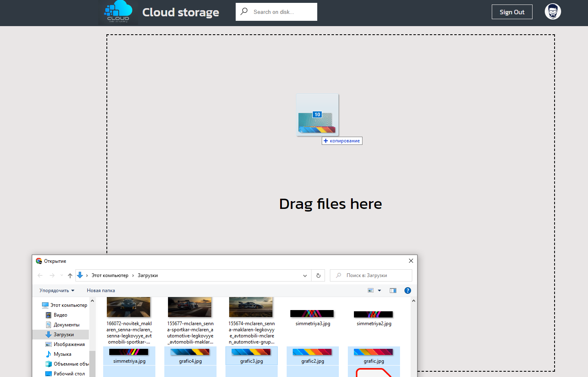Select Загрузки in the navigation tree

tap(63, 334)
